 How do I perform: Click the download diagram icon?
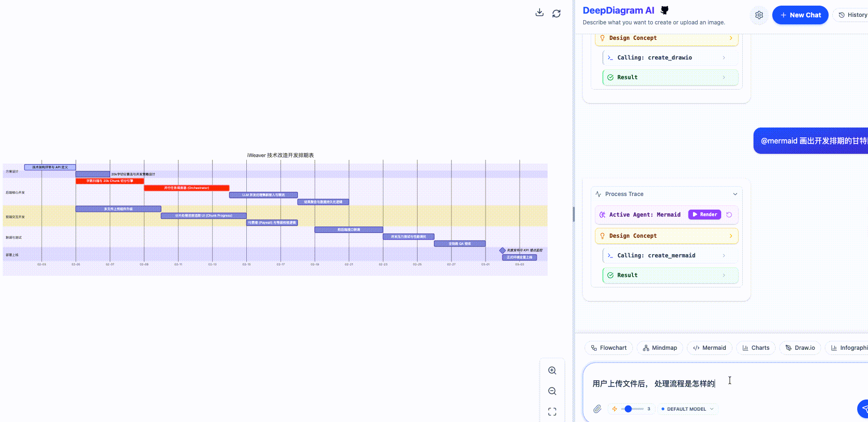(x=540, y=13)
